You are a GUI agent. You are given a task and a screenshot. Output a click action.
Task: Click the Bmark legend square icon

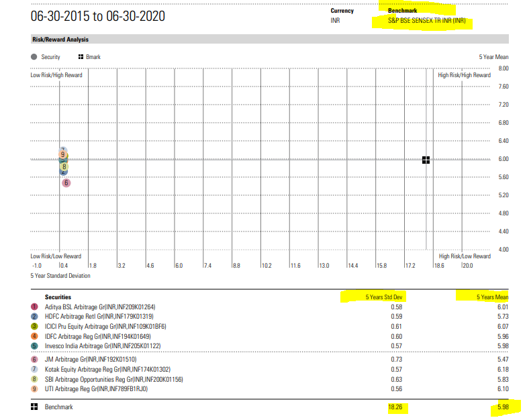(81, 57)
